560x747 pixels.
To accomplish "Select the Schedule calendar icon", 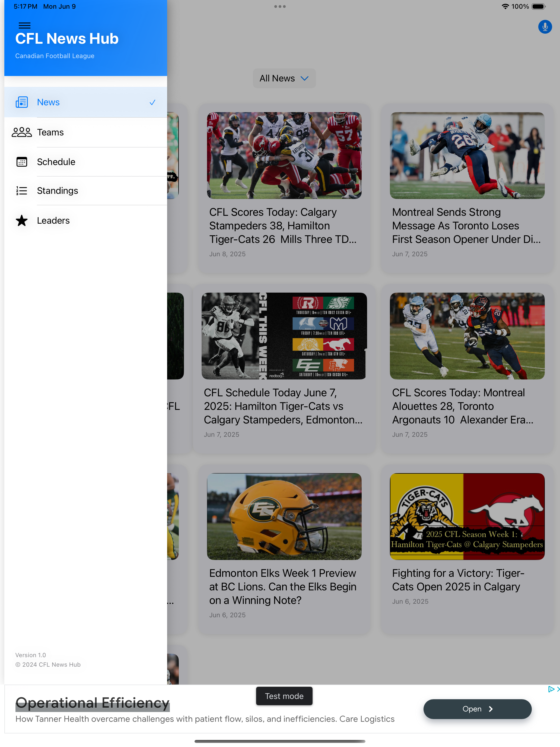I will [x=22, y=162].
